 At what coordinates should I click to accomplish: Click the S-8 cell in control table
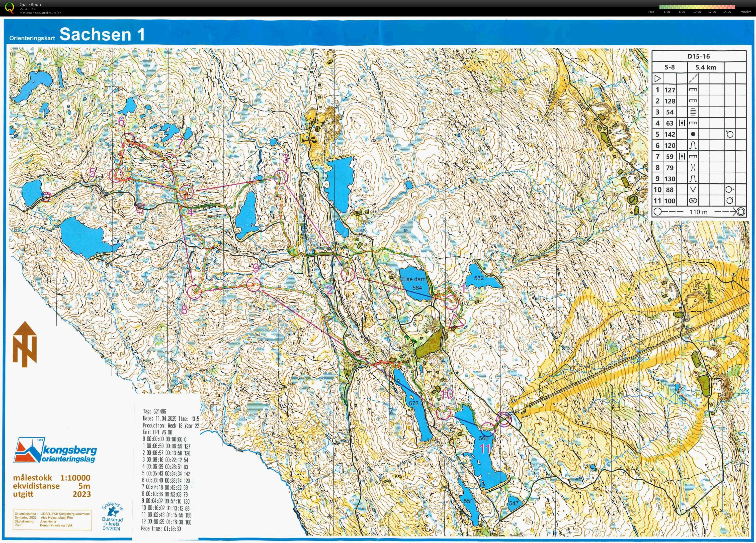click(x=670, y=67)
